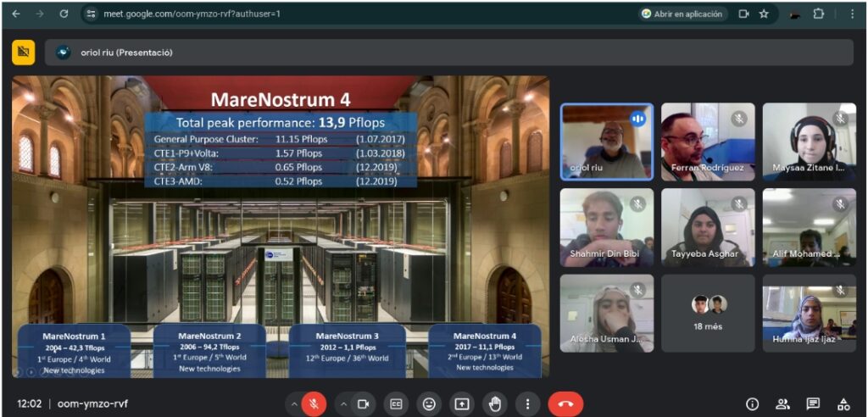Screen dimensions: 868x417
Task: Open more options three-dot menu
Action: point(527,404)
